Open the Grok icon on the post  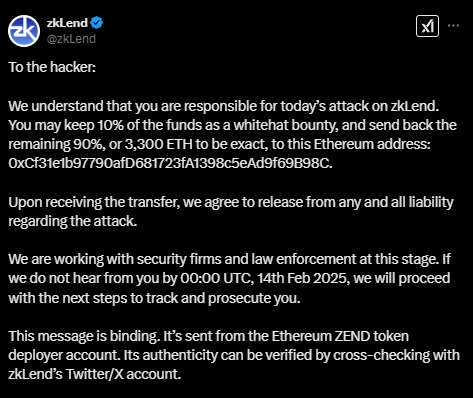point(427,26)
